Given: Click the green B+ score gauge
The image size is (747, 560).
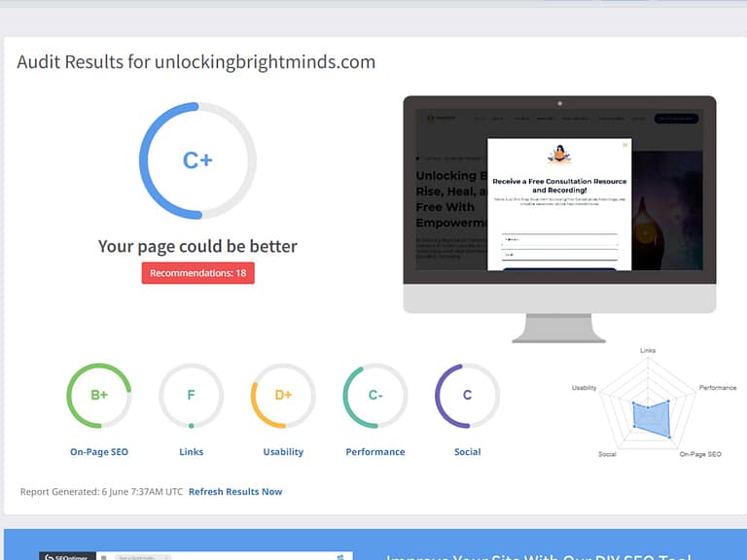Looking at the screenshot, I should coord(99,395).
